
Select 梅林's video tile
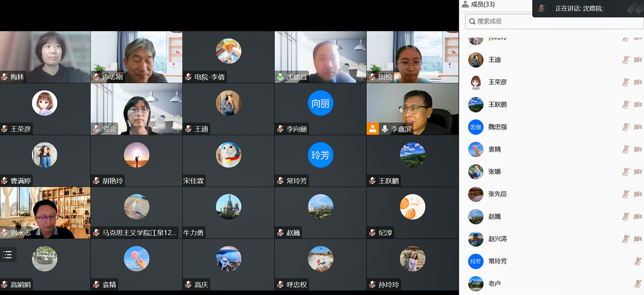45,57
